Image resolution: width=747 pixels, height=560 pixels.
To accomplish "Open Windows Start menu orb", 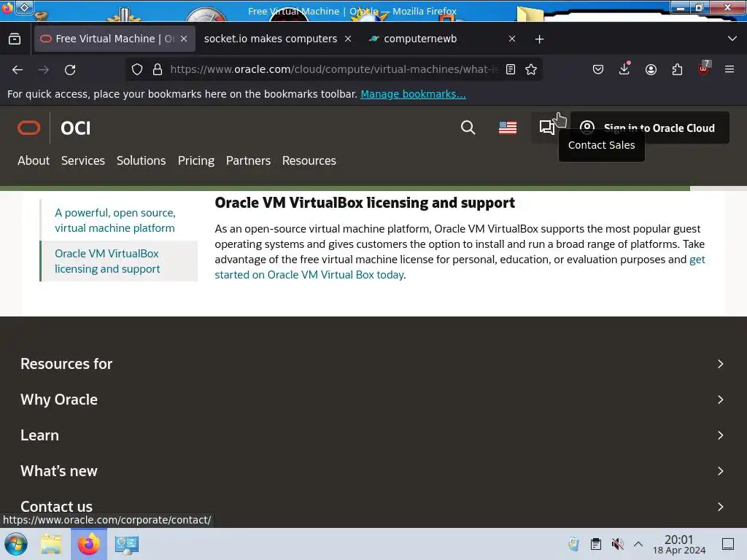I will click(16, 544).
